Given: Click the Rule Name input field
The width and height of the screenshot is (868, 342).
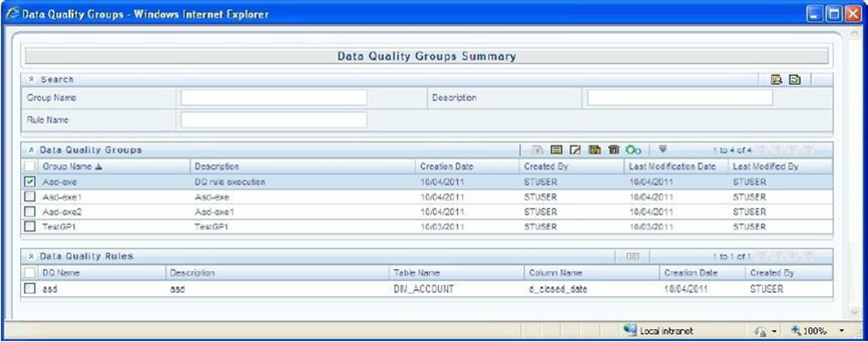Looking at the screenshot, I should 274,120.
